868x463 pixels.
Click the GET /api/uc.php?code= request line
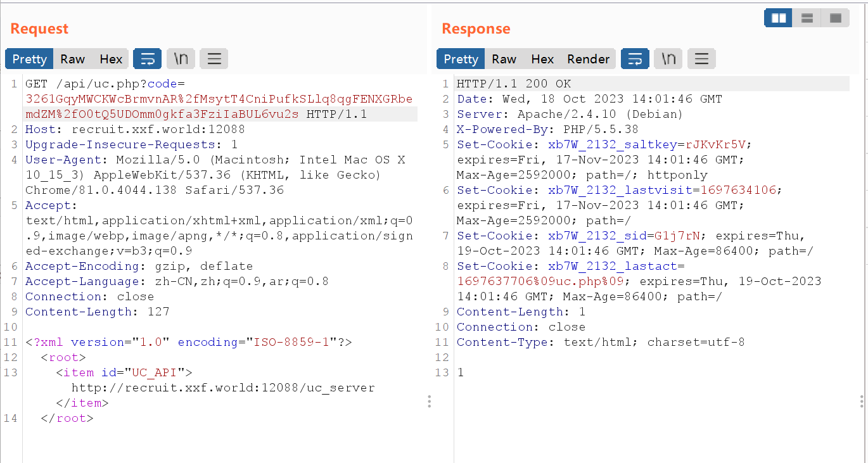click(105, 84)
